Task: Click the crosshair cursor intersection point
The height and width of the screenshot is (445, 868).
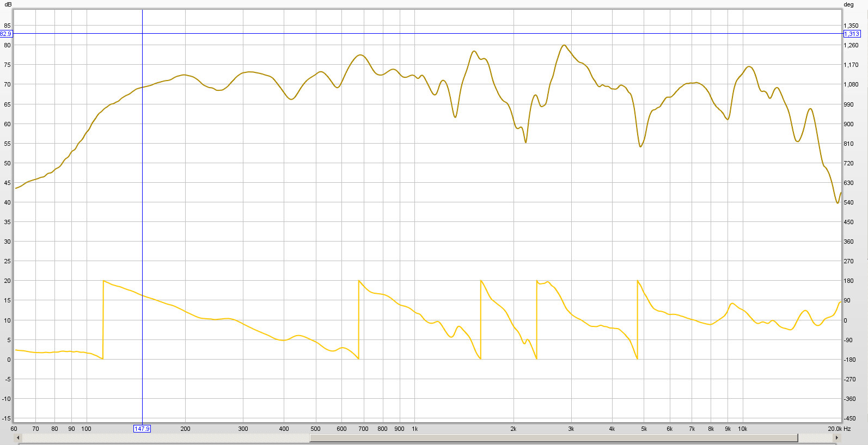Action: (142, 34)
